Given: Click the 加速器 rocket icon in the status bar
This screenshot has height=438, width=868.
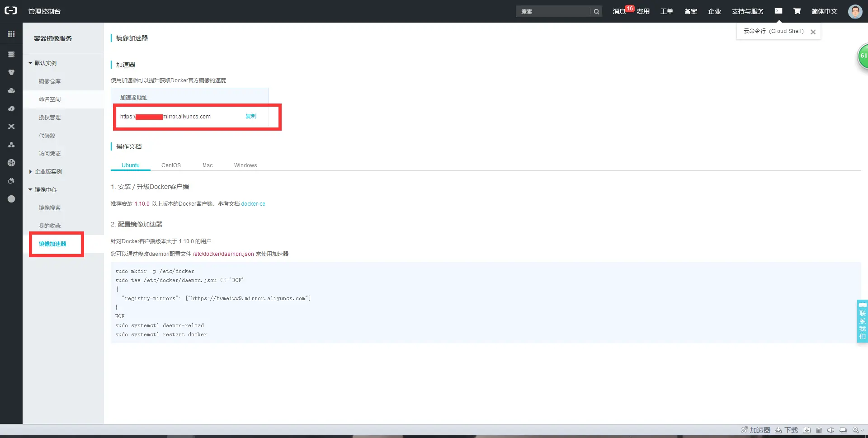Looking at the screenshot, I should coord(744,430).
